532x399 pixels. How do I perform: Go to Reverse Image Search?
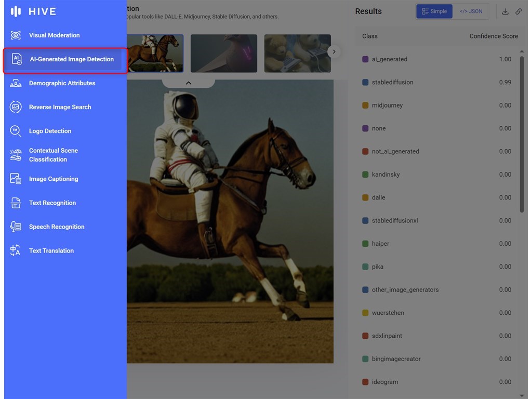tap(60, 107)
